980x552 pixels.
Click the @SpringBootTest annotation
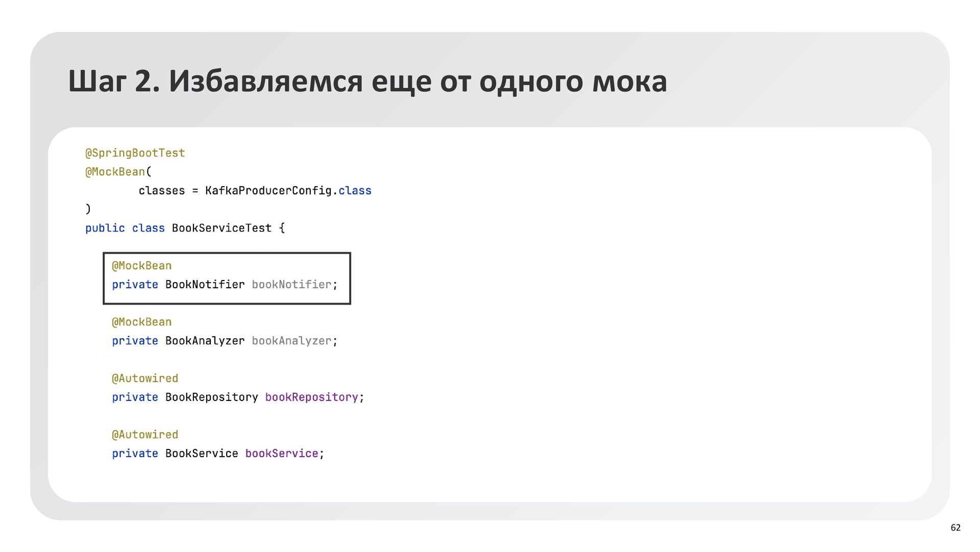[135, 153]
